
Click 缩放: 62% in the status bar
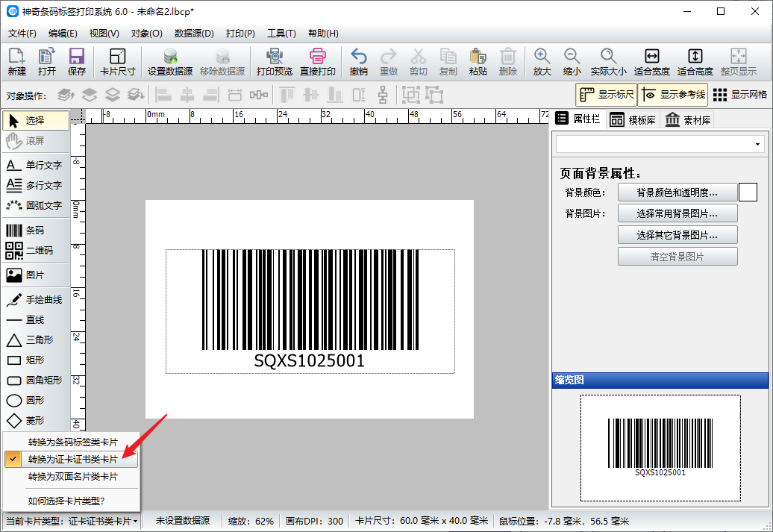pyautogui.click(x=251, y=521)
